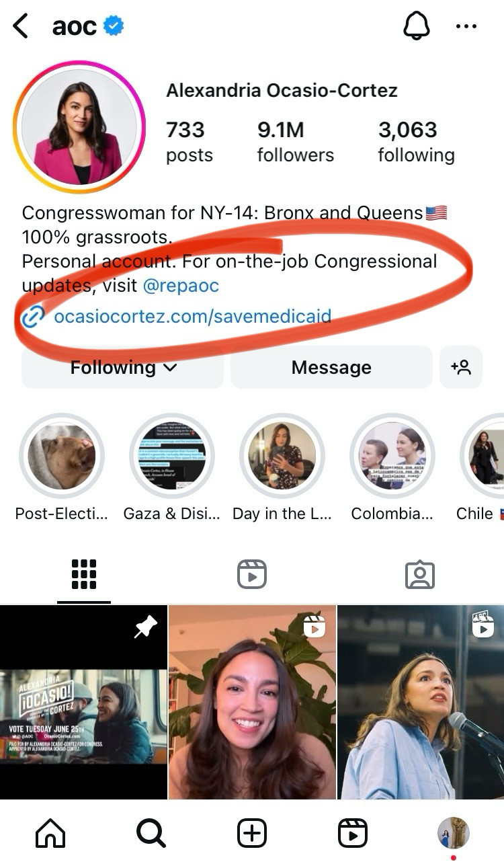
Task: Open the pinned ¡Ocasio! campaign post
Action: pyautogui.click(x=83, y=702)
